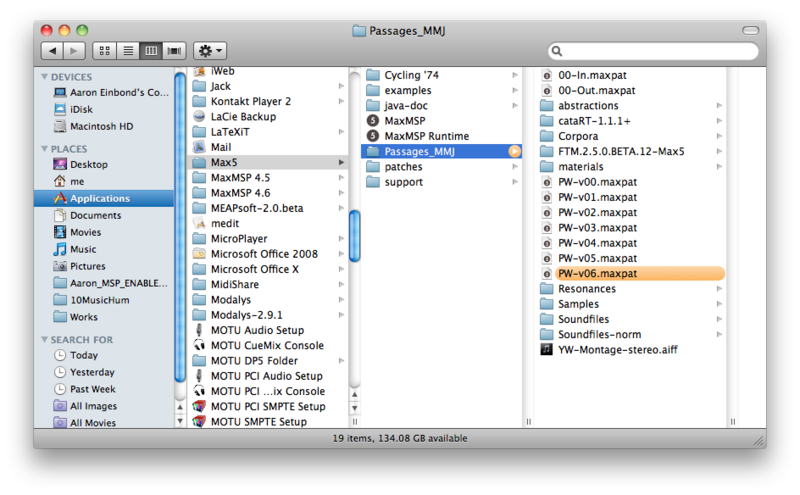Select the cataRT-1.1.1+ folder
This screenshot has height=495, width=800.
coord(586,121)
